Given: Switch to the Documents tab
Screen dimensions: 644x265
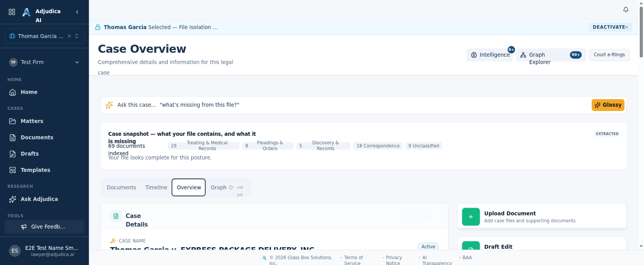Looking at the screenshot, I should click(121, 187).
